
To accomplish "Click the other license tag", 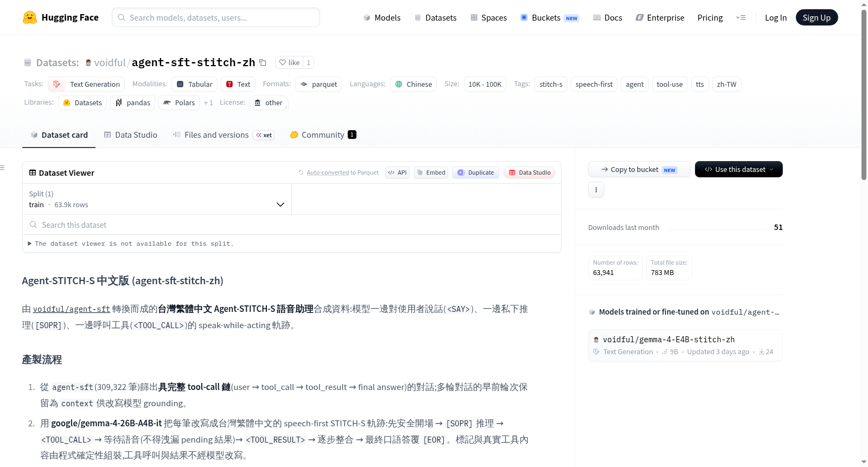I will click(269, 103).
